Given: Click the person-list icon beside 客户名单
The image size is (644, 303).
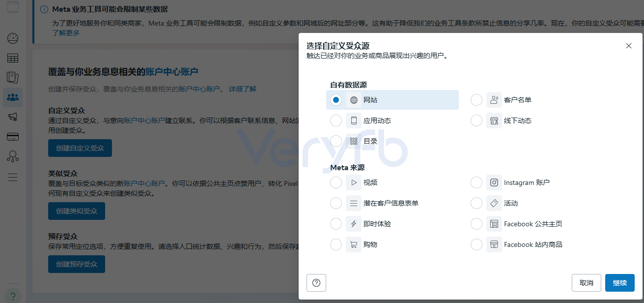Looking at the screenshot, I should tap(494, 100).
